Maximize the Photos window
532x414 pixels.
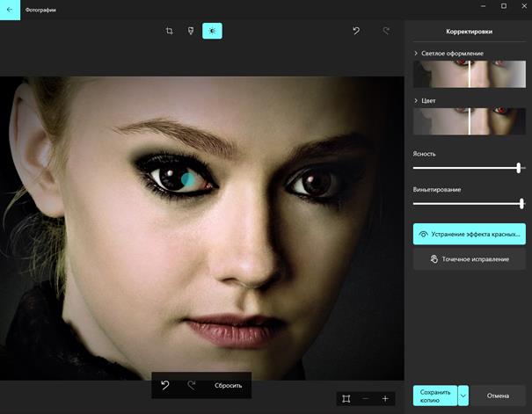click(504, 6)
